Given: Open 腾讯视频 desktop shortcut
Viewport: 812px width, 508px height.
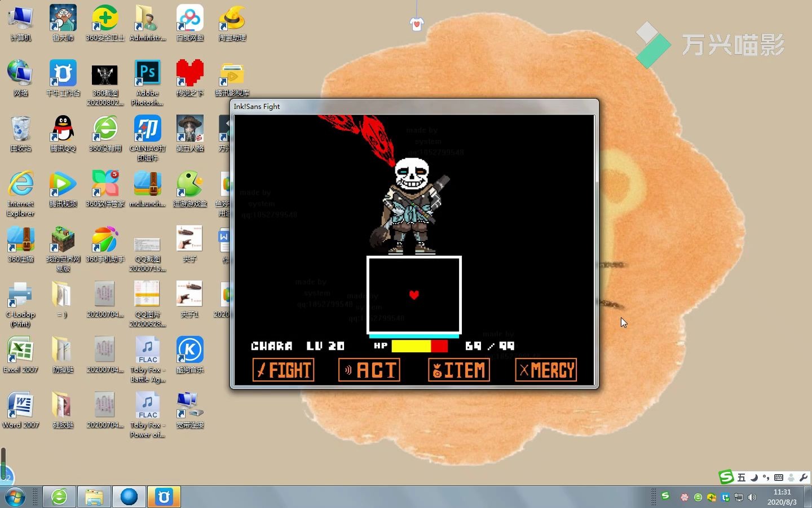Looking at the screenshot, I should pos(63,190).
